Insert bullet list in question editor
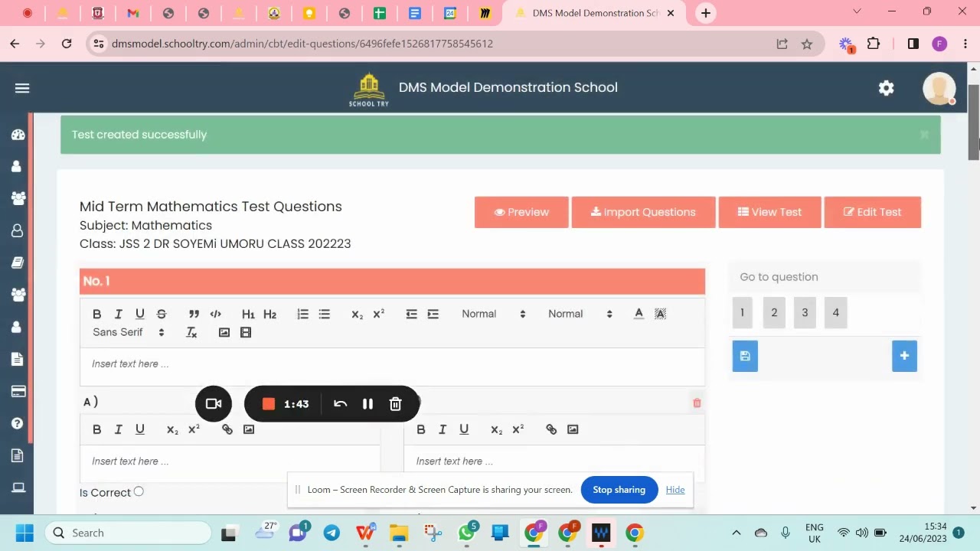The image size is (980, 551). 324,314
